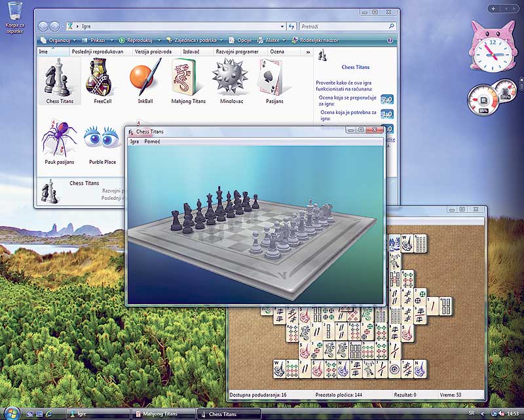Click the required rating value 1,0
524x420 pixels.
coord(387,114)
